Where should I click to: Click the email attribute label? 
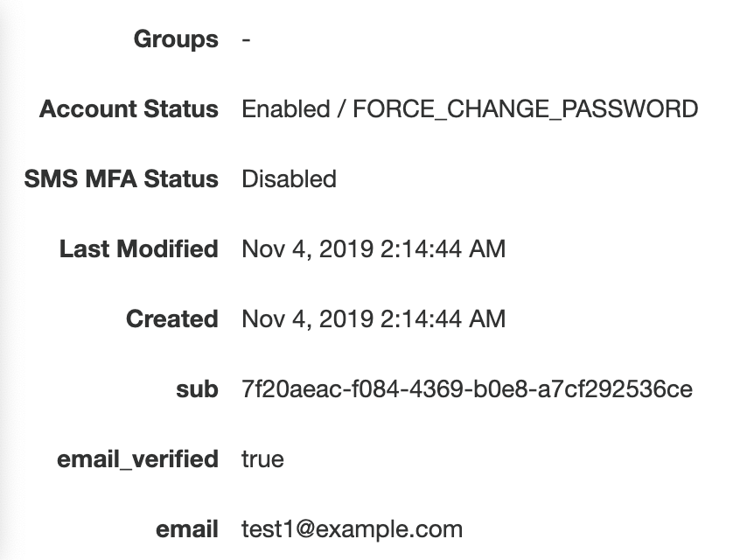(186, 529)
